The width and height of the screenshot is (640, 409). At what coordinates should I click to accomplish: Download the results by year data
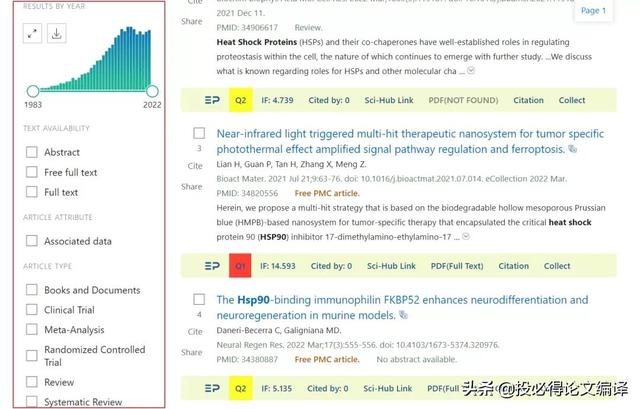tap(56, 33)
